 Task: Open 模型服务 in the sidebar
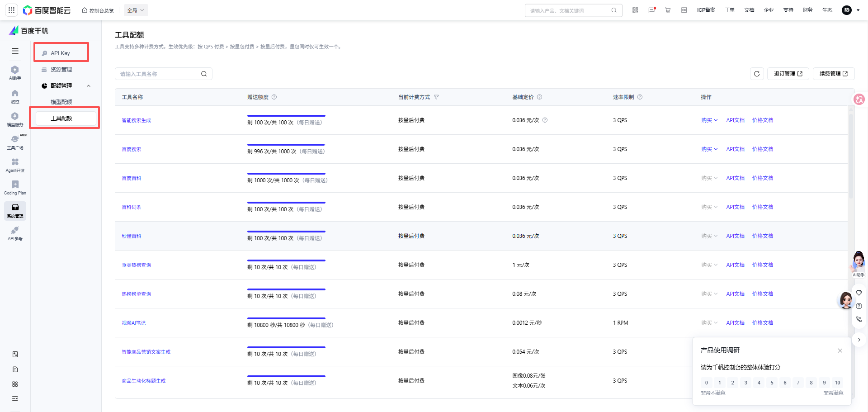[x=15, y=119]
